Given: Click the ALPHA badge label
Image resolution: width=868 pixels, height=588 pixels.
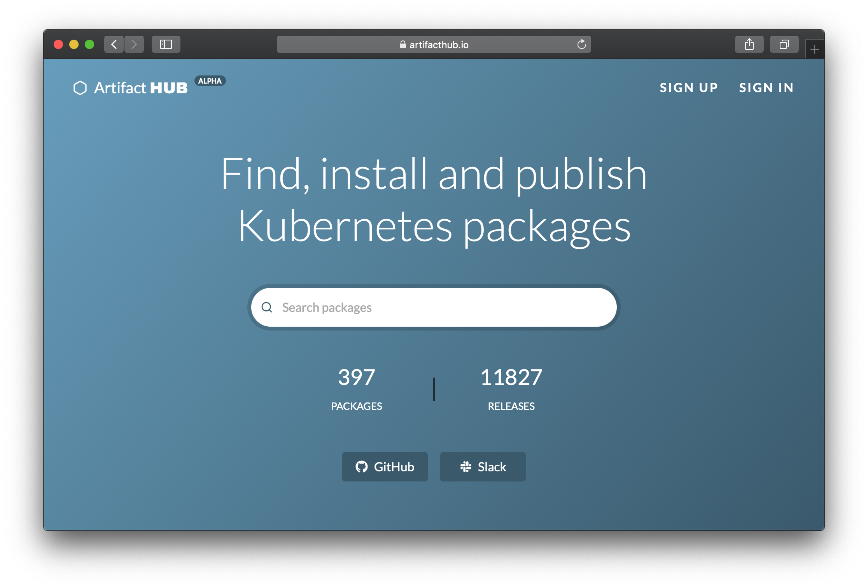Looking at the screenshot, I should [208, 81].
